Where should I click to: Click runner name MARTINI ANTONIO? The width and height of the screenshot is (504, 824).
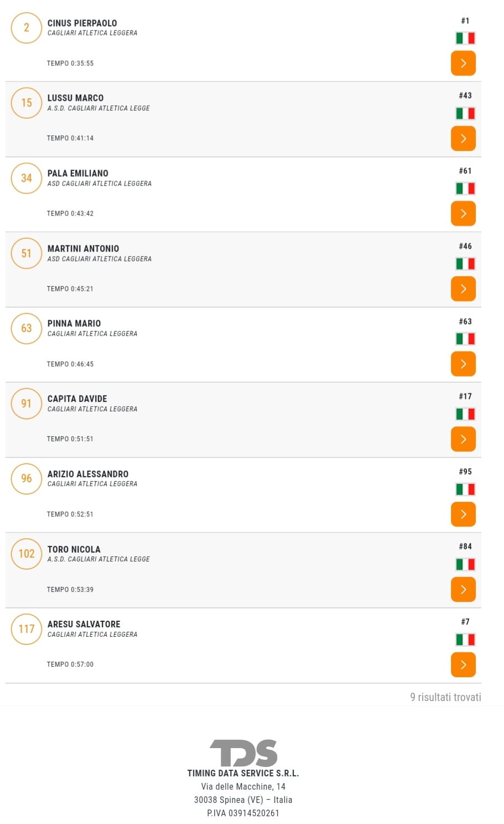pos(83,249)
